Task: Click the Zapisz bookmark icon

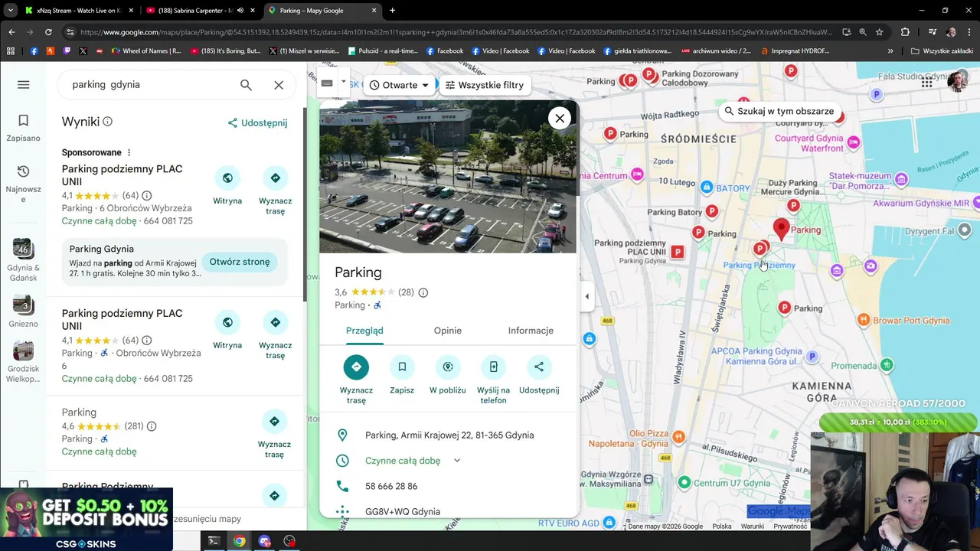Action: point(402,367)
